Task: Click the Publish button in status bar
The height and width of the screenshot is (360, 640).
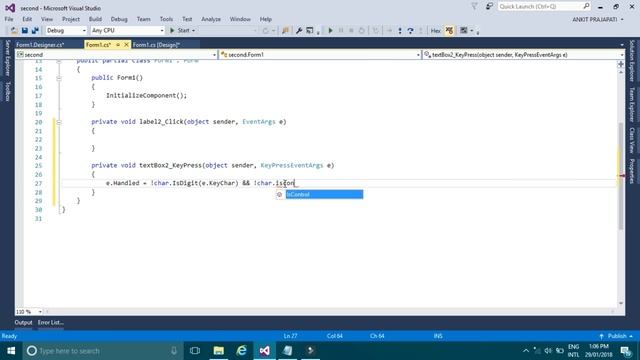Action: (616, 336)
